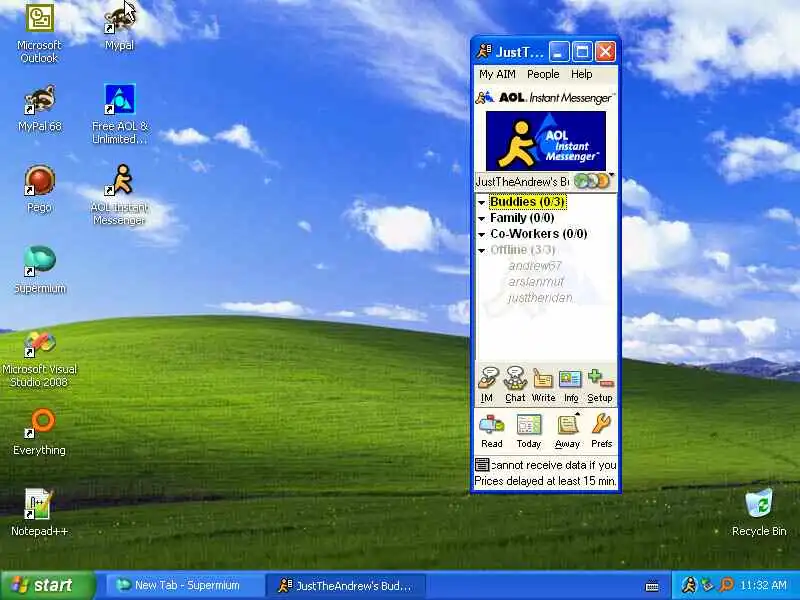Click the buddy icons next to JustTheAndrew
This screenshot has width=800, height=600.
[591, 181]
